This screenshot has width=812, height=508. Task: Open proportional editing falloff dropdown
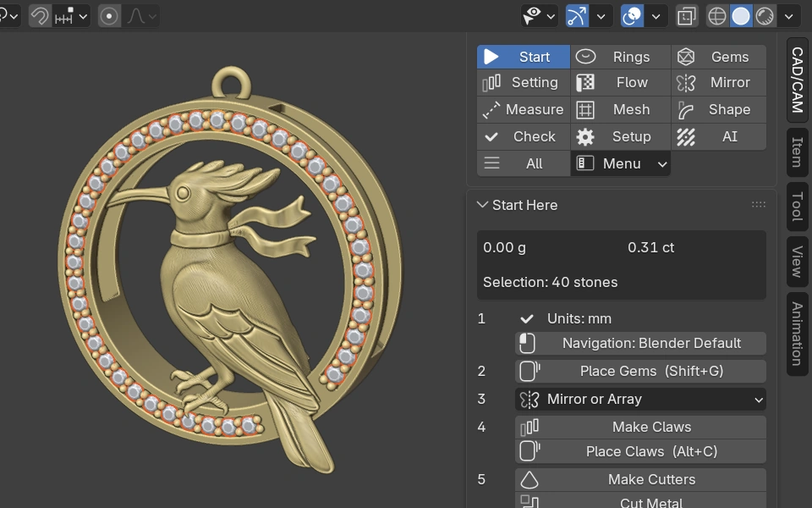click(x=141, y=16)
